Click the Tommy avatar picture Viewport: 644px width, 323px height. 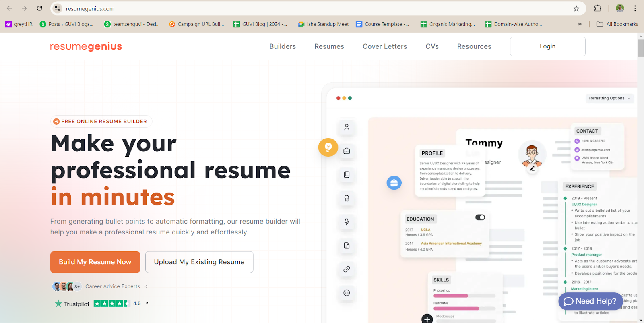[x=532, y=155]
